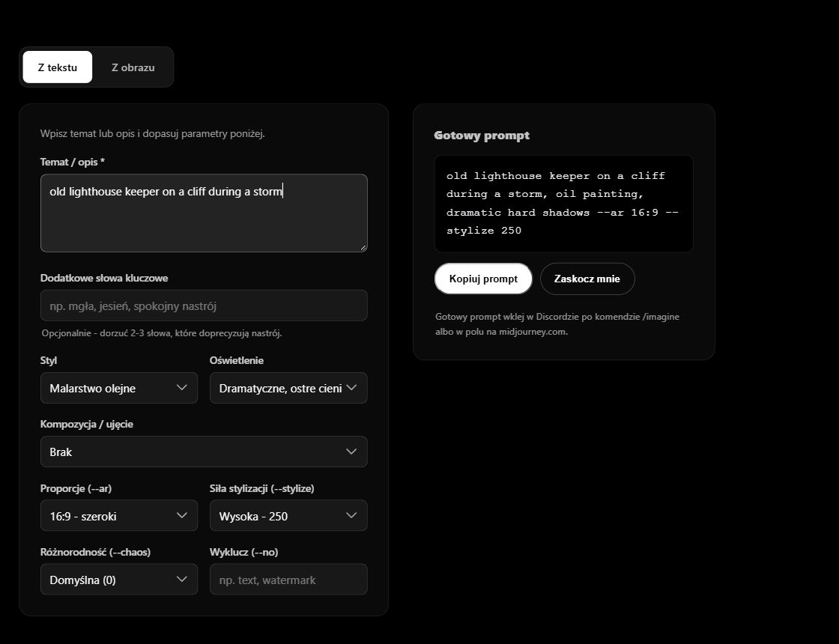Focus the Temat / opis text area

tap(204, 213)
